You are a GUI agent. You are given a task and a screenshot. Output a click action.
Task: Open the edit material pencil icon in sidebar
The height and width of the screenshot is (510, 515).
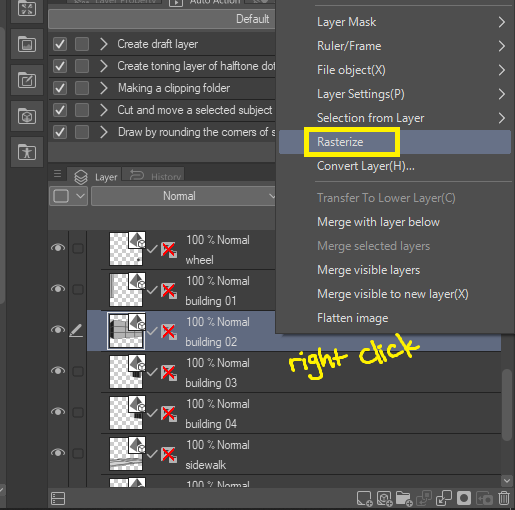click(27, 80)
